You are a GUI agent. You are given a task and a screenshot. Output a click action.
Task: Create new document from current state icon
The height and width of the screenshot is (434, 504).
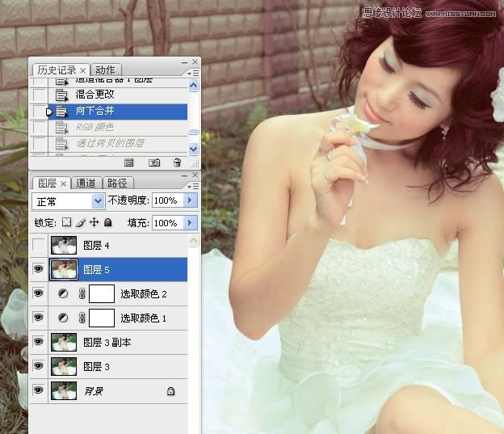(128, 162)
